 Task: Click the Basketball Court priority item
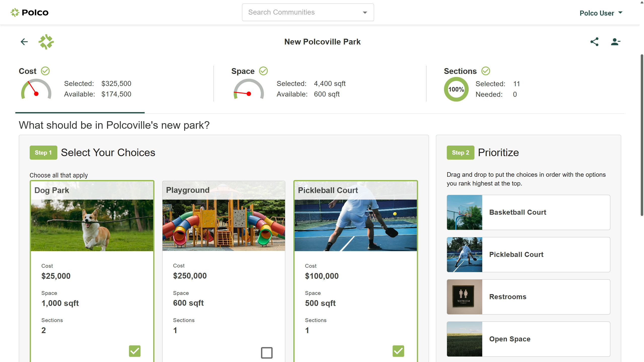(528, 212)
